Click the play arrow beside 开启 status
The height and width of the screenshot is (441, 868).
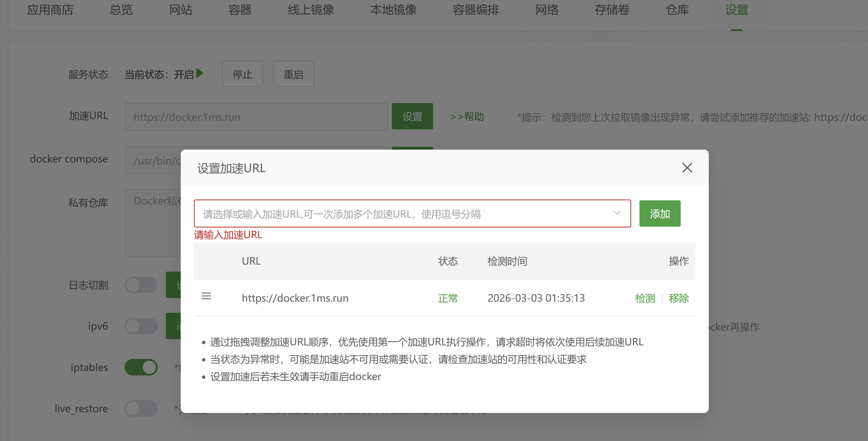200,73
